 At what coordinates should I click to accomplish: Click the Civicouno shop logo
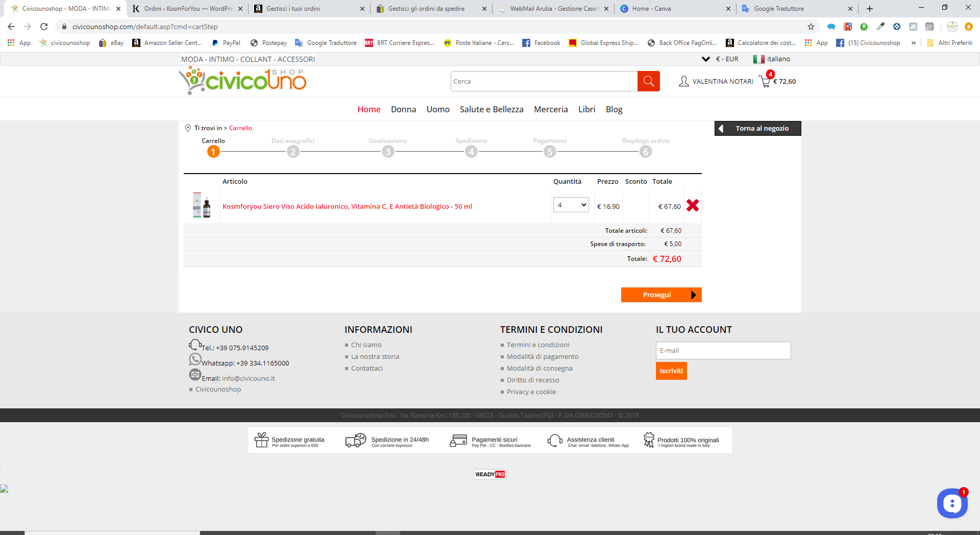coord(243,81)
